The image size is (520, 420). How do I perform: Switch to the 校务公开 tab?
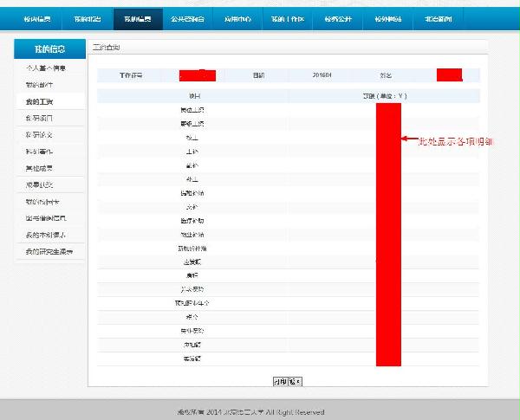(339, 17)
